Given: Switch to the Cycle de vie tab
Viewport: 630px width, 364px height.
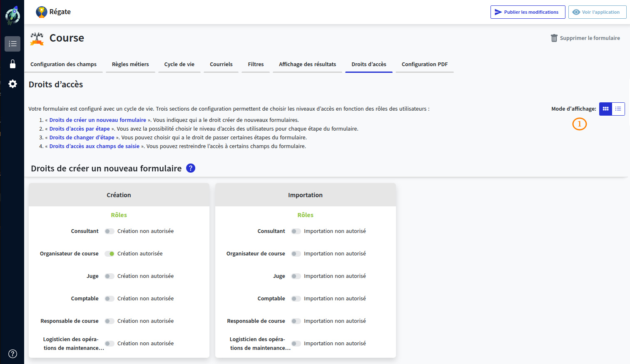Looking at the screenshot, I should point(179,64).
